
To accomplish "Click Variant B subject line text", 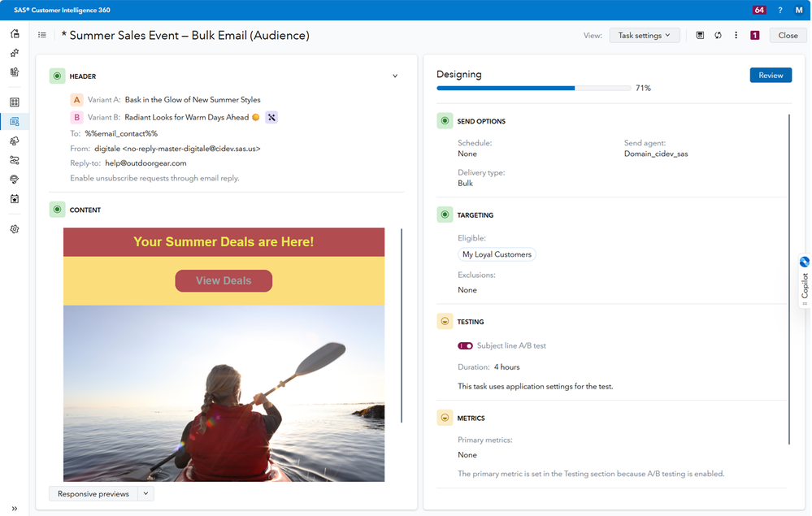I will [186, 118].
